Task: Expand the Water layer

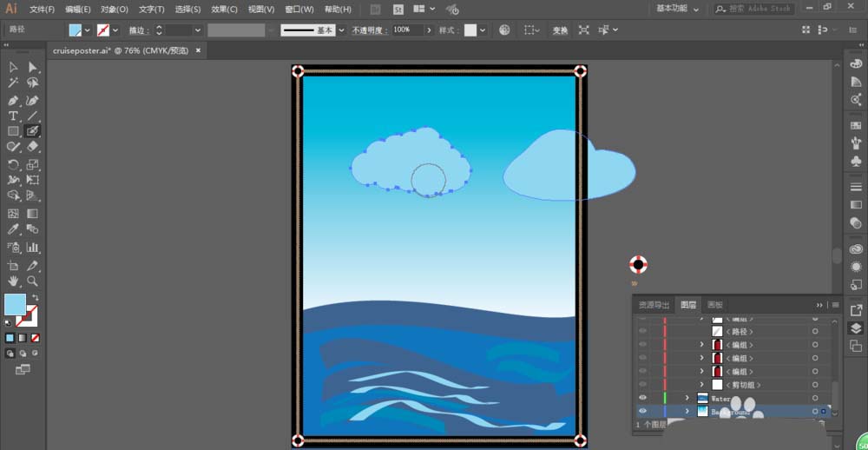Action: click(687, 398)
